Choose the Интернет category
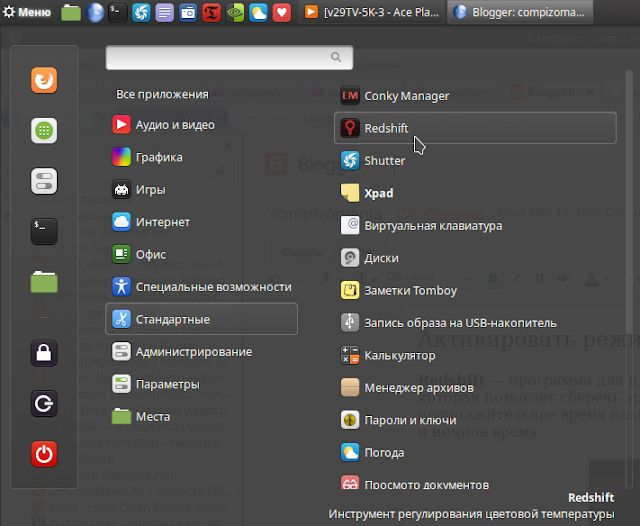The width and height of the screenshot is (640, 526). 202,222
